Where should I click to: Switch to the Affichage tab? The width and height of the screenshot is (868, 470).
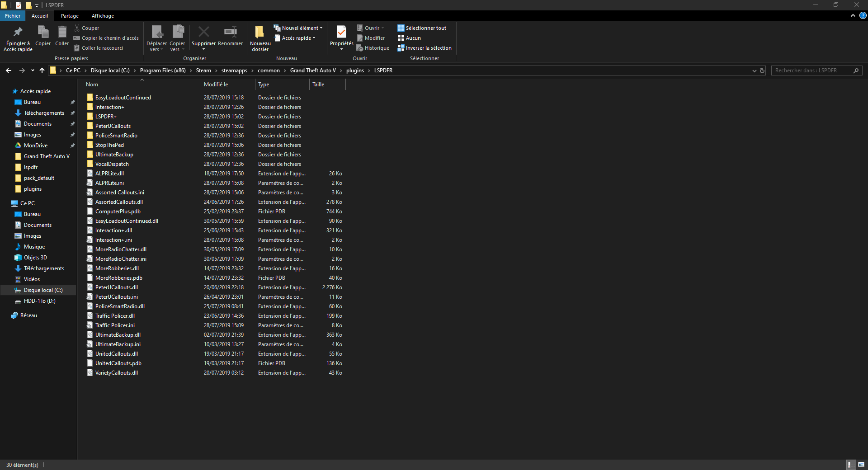[103, 16]
